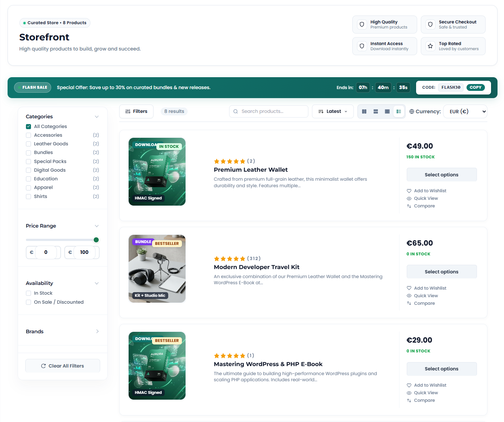
Task: Click the globe icon beside Currency
Action: [x=412, y=111]
